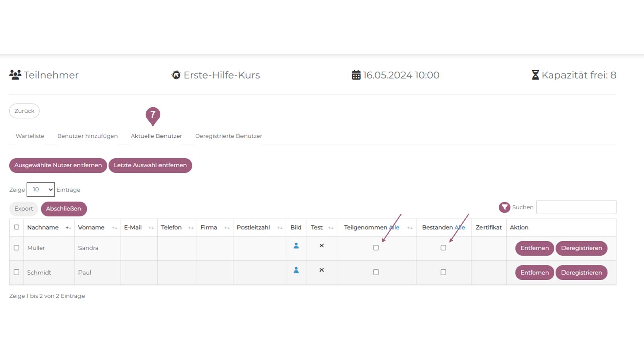Click Sandra Müller's profile picture icon

pos(296,246)
